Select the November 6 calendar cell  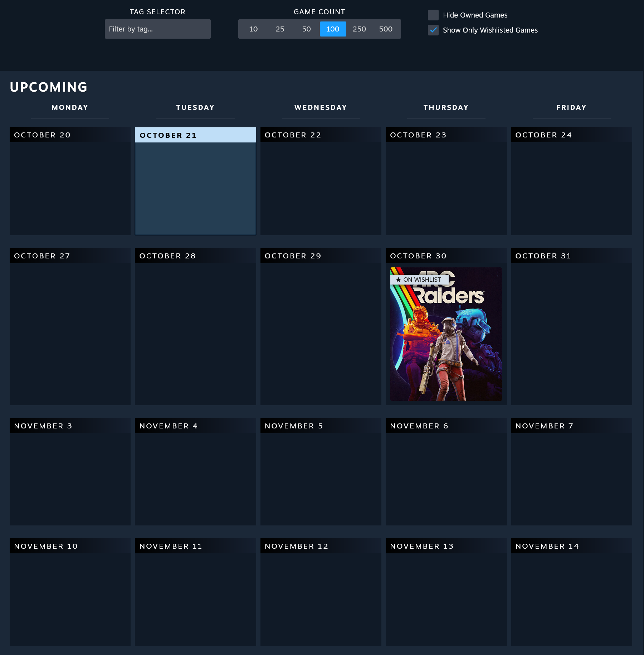(446, 478)
